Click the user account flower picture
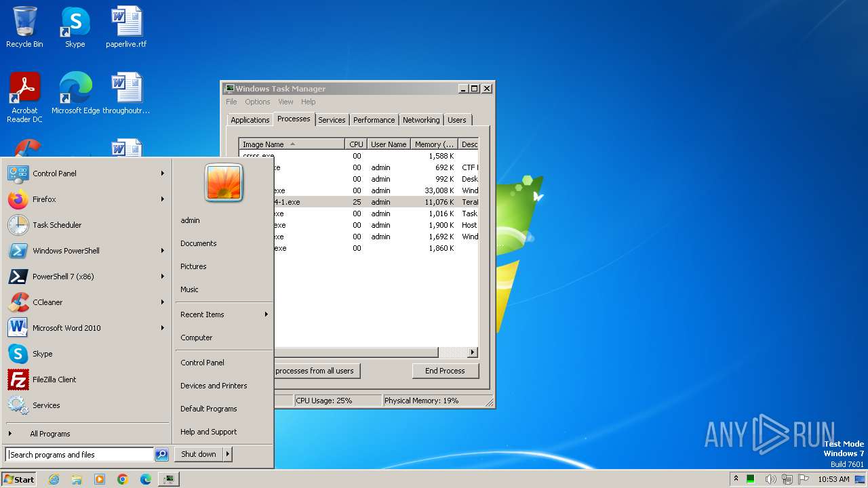Image resolution: width=868 pixels, height=488 pixels. tap(224, 182)
